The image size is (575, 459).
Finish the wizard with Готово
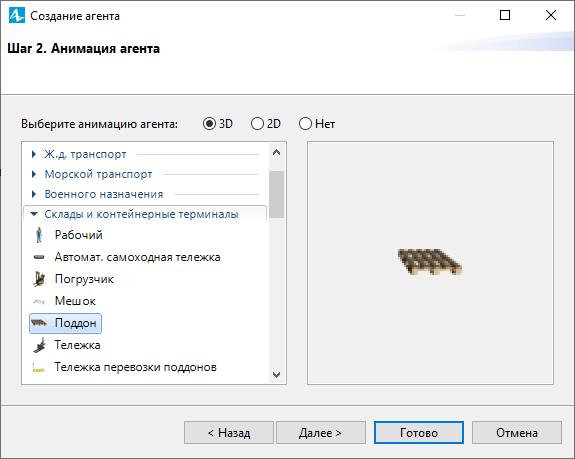click(x=419, y=433)
